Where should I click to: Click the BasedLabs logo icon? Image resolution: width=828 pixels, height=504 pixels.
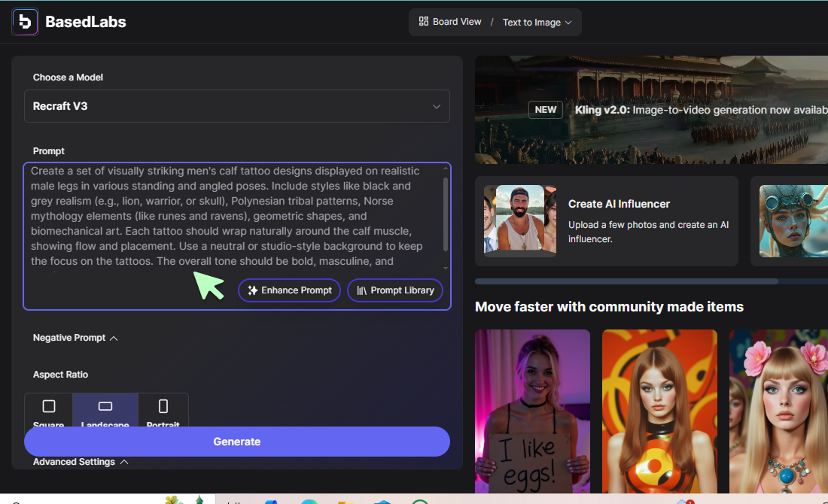tap(25, 22)
